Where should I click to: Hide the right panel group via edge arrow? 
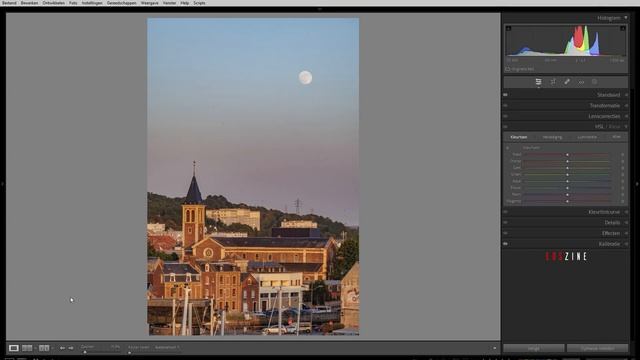coord(637,184)
